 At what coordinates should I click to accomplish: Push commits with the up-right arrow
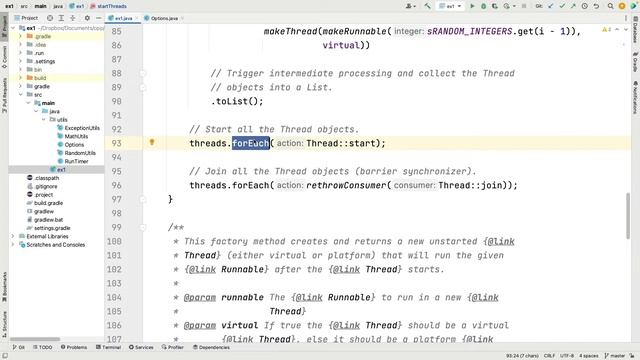tap(573, 6)
